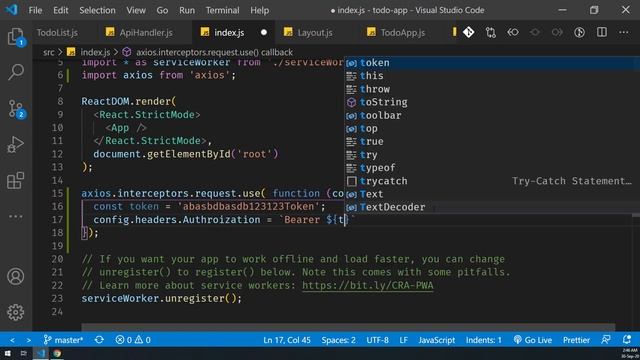Open changes compare icon in editor toolbar
This screenshot has height=360, width=640.
coord(491,32)
